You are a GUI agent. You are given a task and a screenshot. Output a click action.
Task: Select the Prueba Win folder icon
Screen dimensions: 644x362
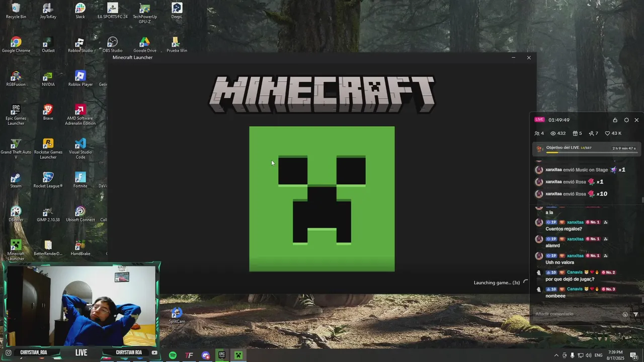(x=177, y=44)
